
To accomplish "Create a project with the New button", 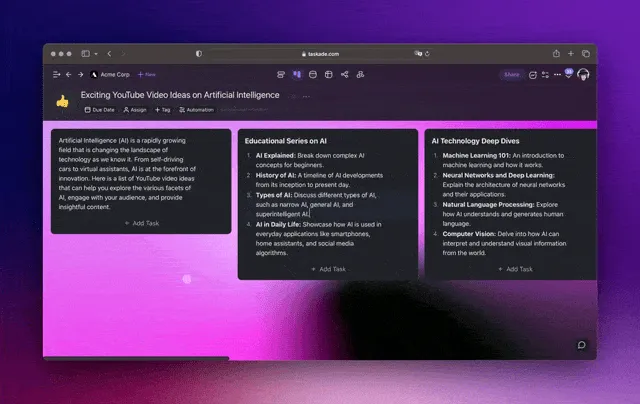I will [147, 75].
